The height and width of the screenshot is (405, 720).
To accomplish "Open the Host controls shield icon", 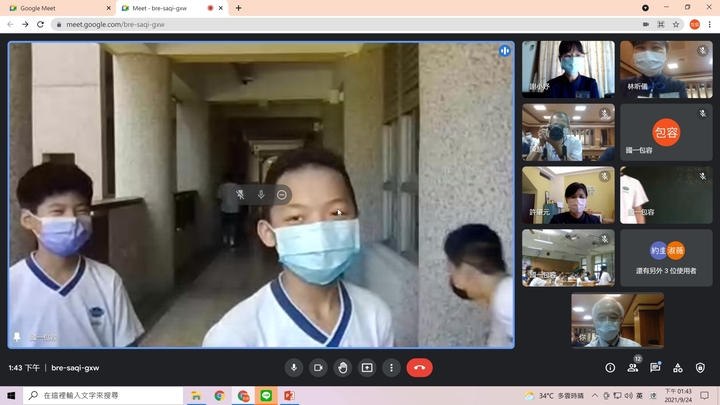I will pyautogui.click(x=700, y=368).
